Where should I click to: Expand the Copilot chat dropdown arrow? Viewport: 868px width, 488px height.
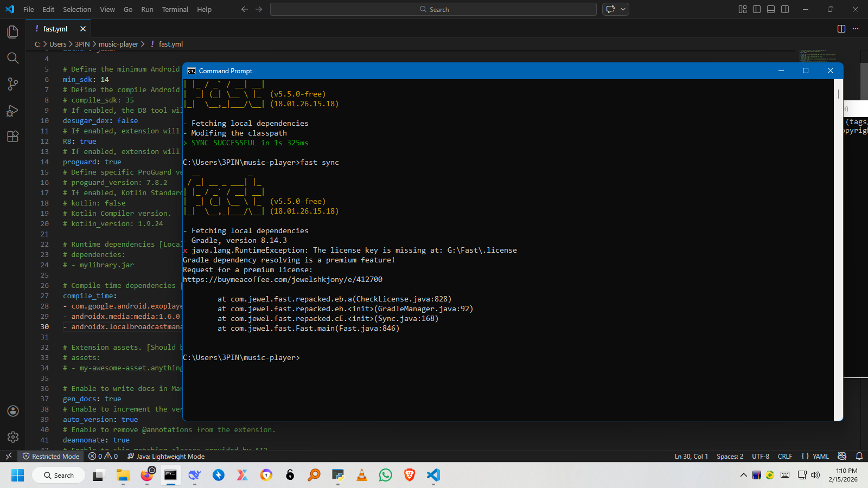(x=623, y=9)
